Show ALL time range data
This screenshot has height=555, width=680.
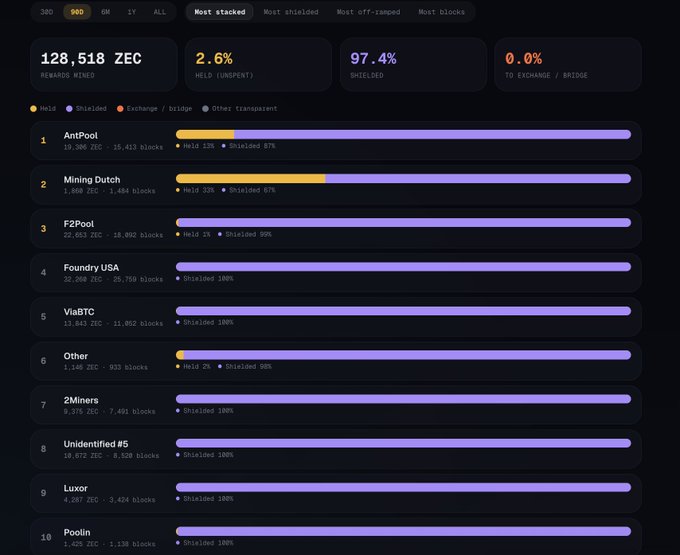tap(160, 12)
